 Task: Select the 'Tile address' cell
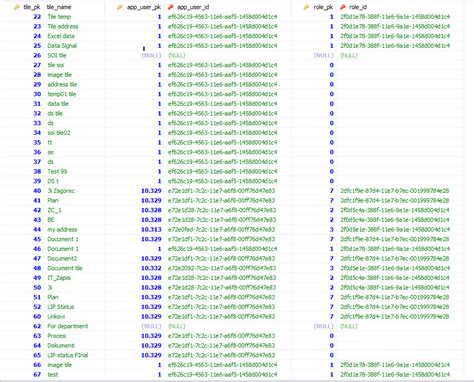point(63,26)
